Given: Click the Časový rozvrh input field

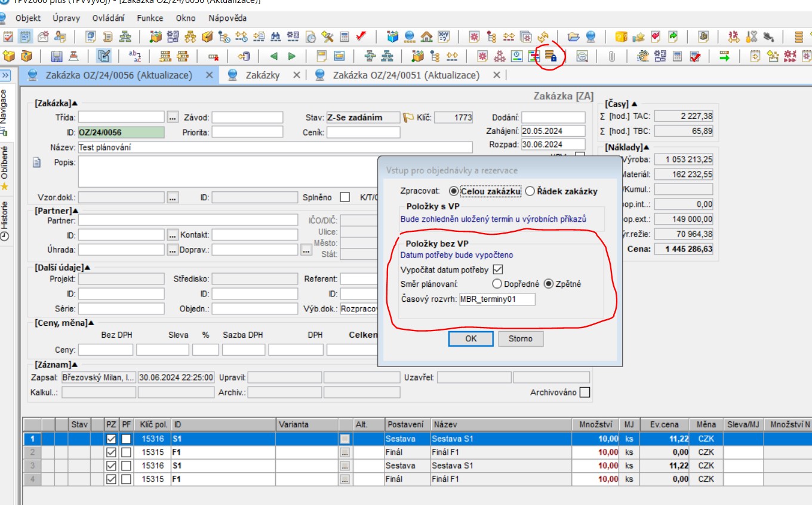Looking at the screenshot, I should coord(497,299).
